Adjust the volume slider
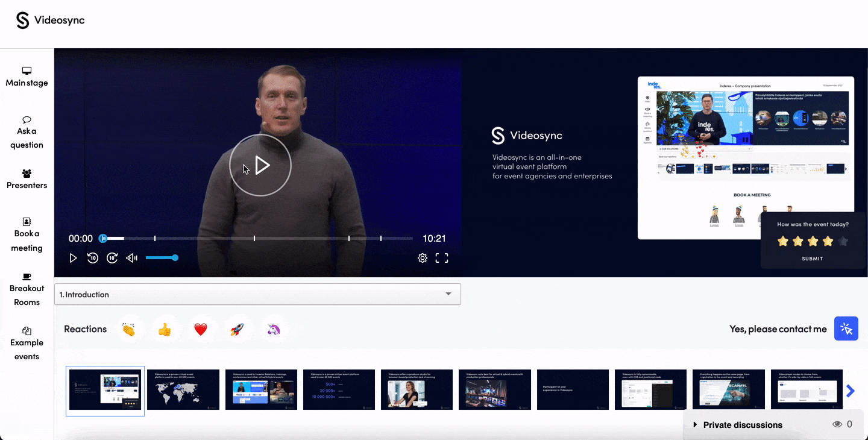 [x=162, y=257]
